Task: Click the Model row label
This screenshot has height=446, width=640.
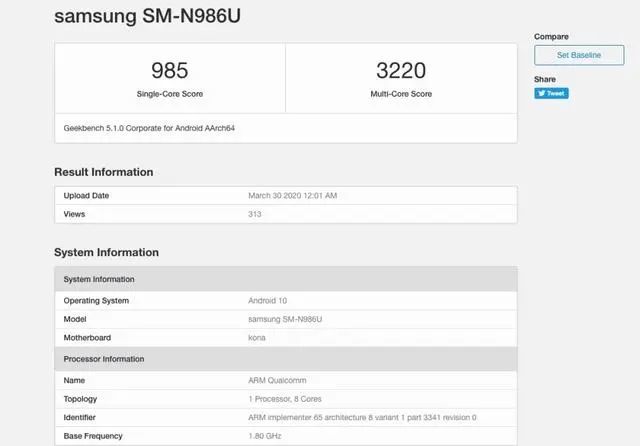Action: pyautogui.click(x=75, y=319)
